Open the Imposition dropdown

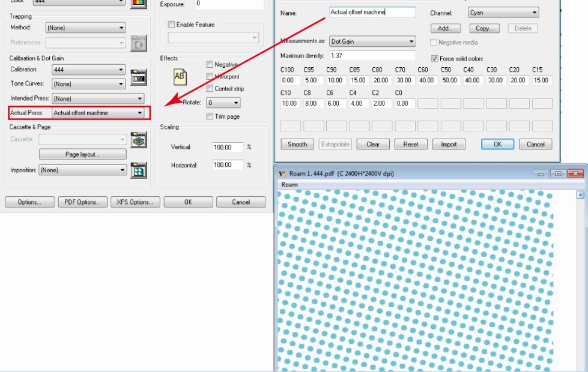click(82, 170)
